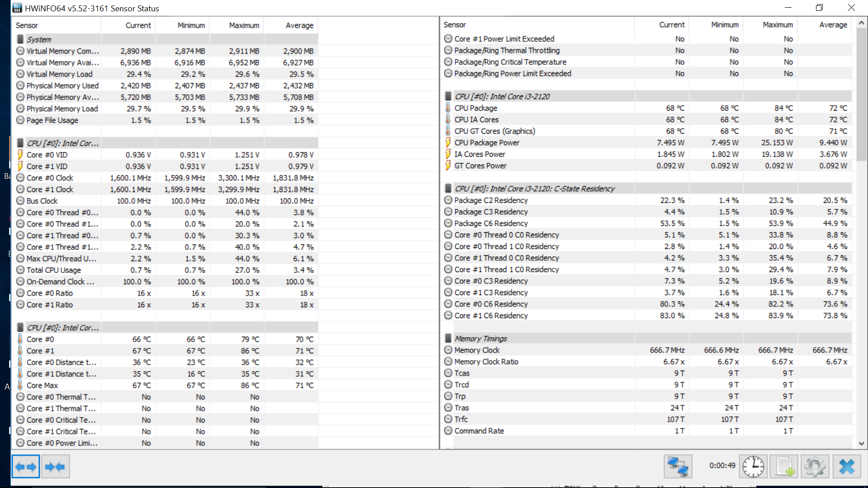Select the Virtual Memory Load row
The width and height of the screenshot is (868, 488).
tap(165, 74)
